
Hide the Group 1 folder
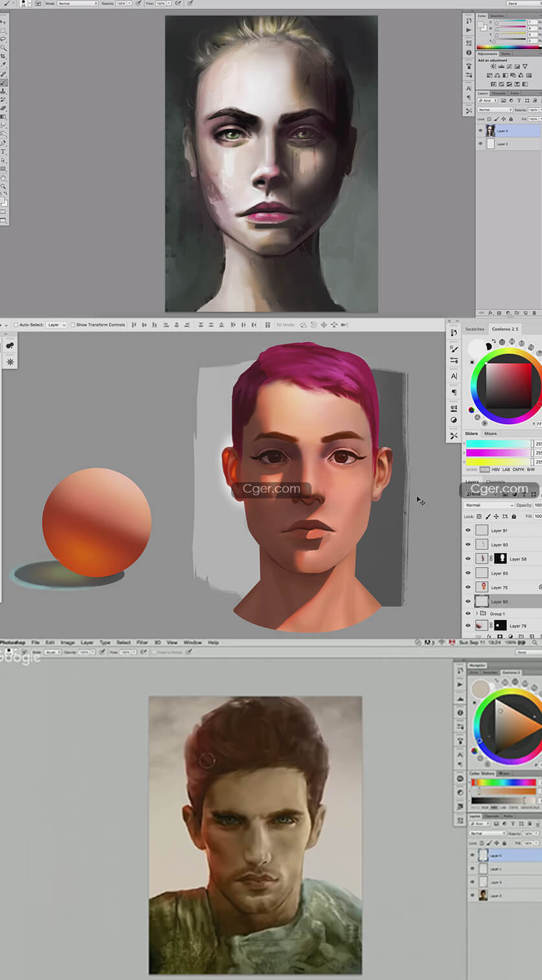pyautogui.click(x=468, y=613)
